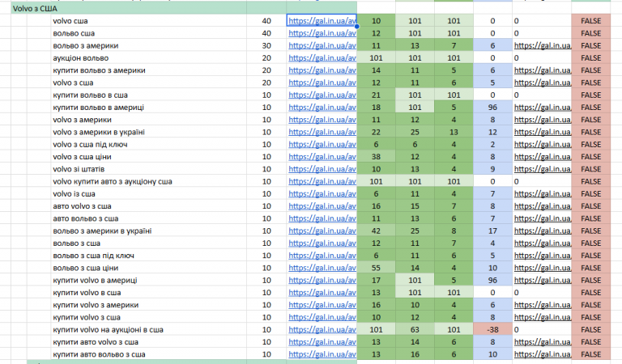
Task: Open rightmost gal.in.ua link in 'volvo із сша' row
Action: coord(543,193)
